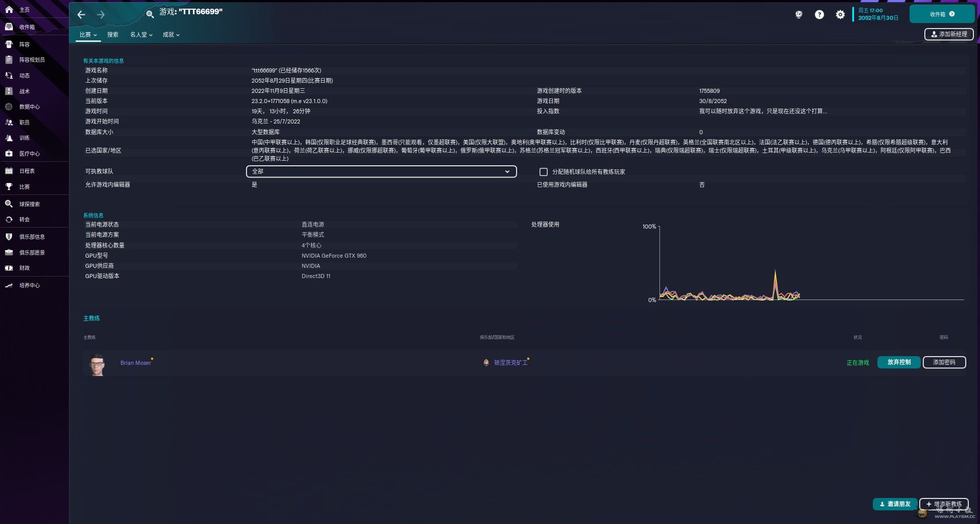Open 转会 transfers in sidebar
The height and width of the screenshot is (524, 980).
pyautogui.click(x=24, y=219)
